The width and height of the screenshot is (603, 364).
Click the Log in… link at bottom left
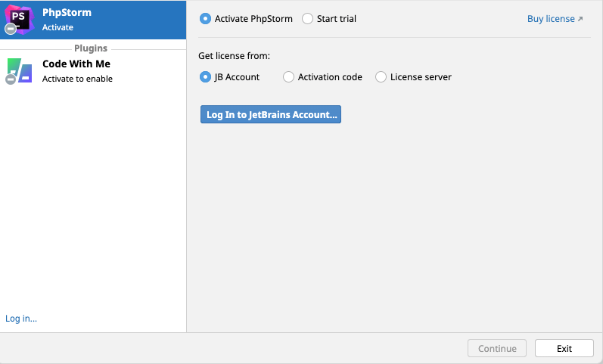coord(21,319)
